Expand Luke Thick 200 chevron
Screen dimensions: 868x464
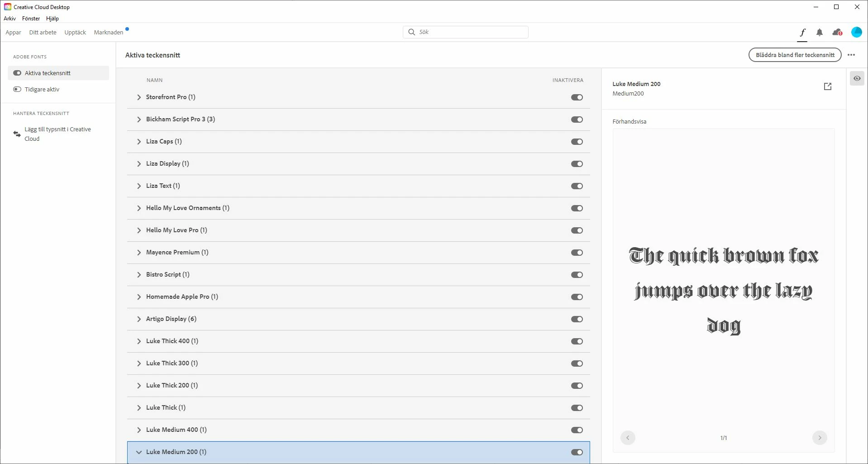pyautogui.click(x=139, y=386)
